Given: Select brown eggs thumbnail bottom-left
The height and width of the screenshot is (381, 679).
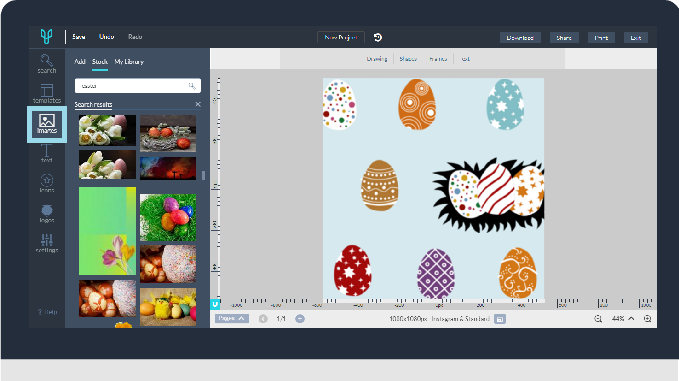Looking at the screenshot, I should coord(107,298).
